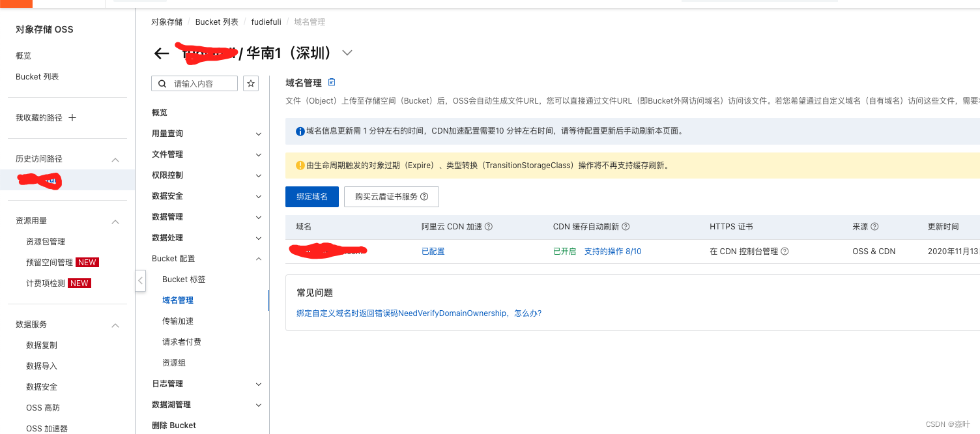Collapse 历史访问路径 section
980x434 pixels.
(x=115, y=160)
